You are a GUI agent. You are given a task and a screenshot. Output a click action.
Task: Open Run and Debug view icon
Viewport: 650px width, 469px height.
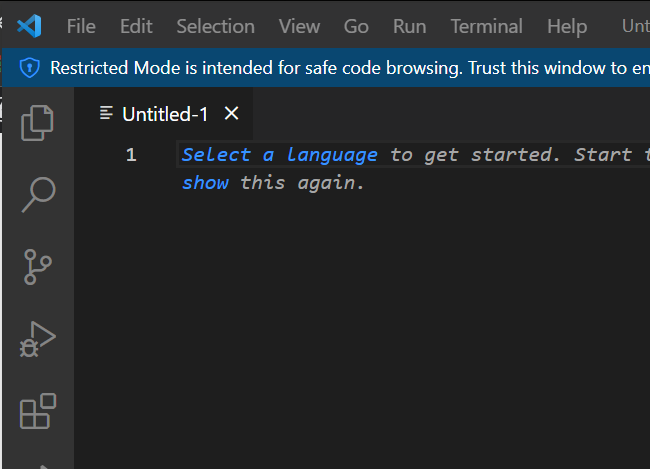(37, 339)
